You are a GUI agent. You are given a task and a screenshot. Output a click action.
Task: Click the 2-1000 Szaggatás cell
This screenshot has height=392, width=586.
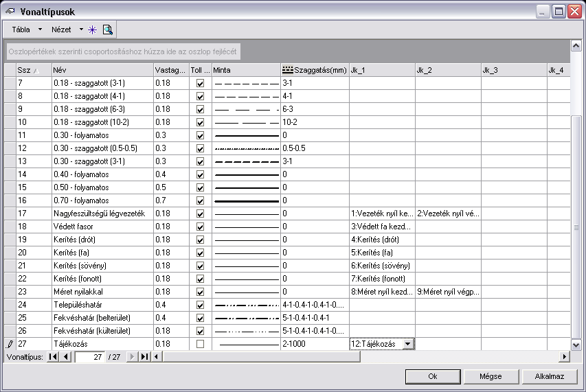coord(315,344)
